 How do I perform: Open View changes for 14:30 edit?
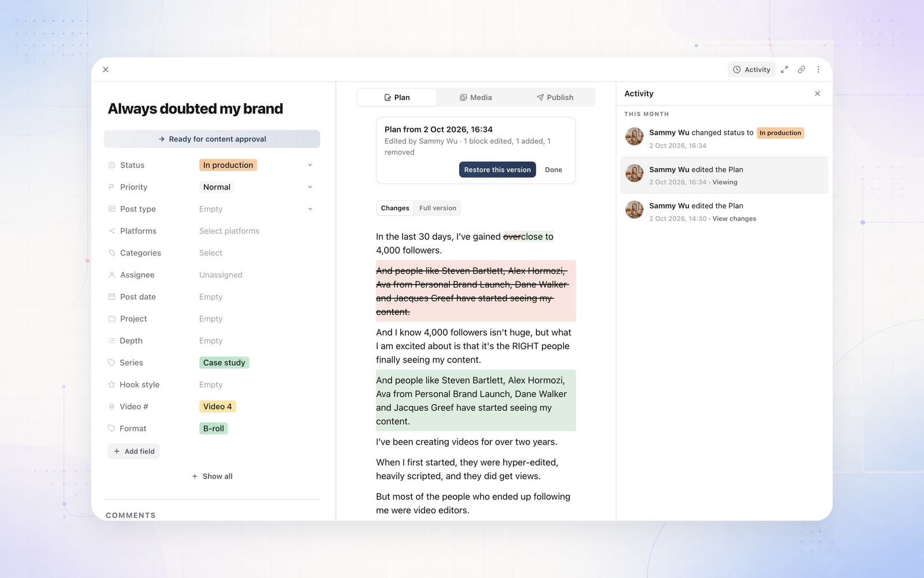point(734,219)
